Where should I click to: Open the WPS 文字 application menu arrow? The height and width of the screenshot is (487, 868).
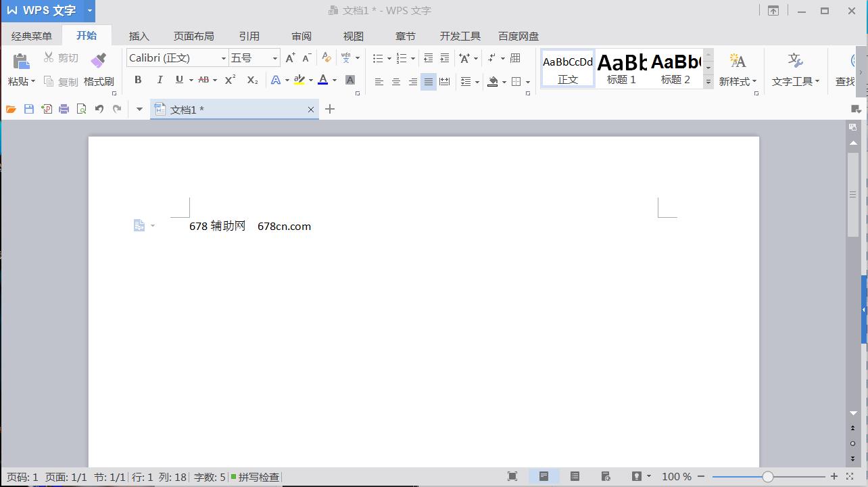pyautogui.click(x=89, y=11)
